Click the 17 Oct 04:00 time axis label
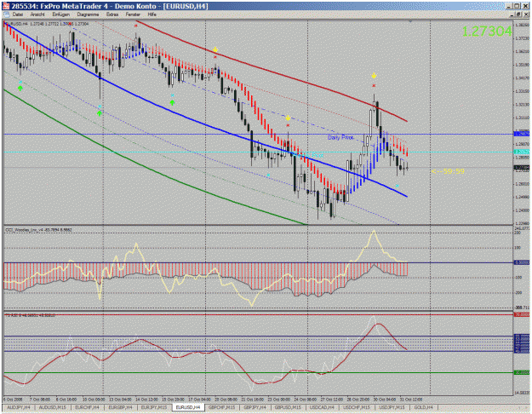The width and height of the screenshot is (532, 414). click(199, 400)
